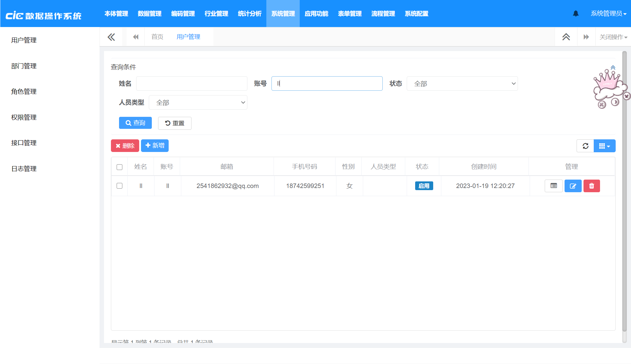Image resolution: width=631 pixels, height=364 pixels.
Task: Check the row checkbox for user ll
Action: [x=119, y=186]
